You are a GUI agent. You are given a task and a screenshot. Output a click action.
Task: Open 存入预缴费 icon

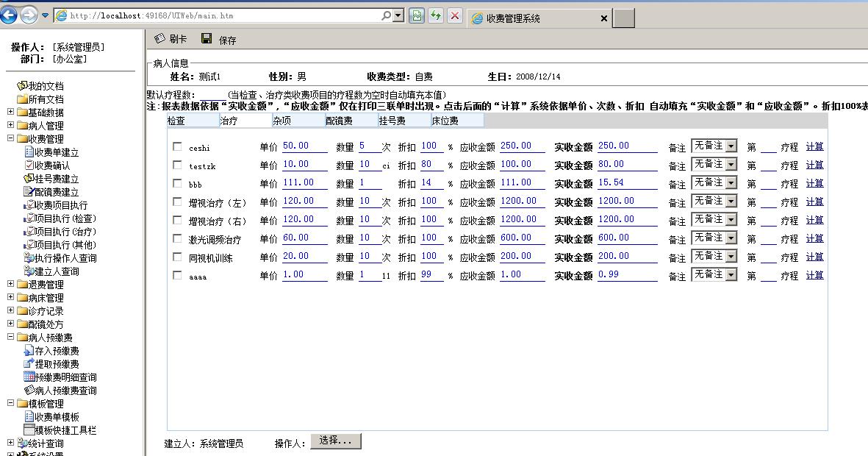29,351
